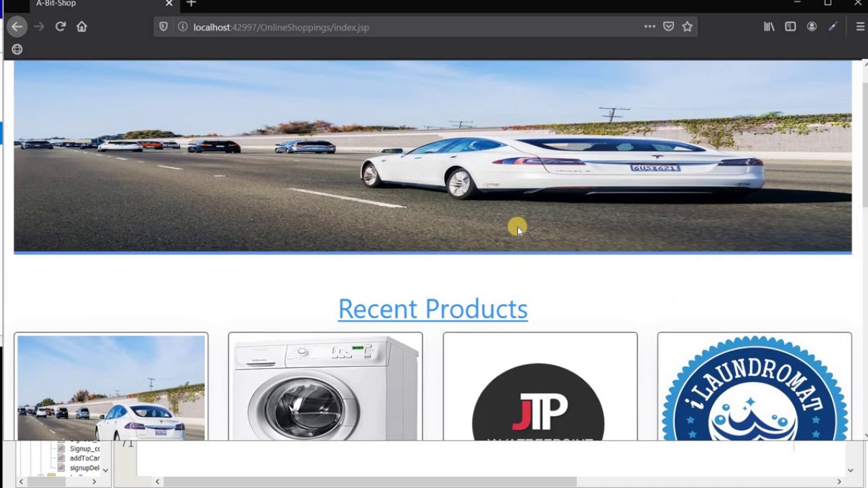Click the forward navigation arrow

coord(39,26)
